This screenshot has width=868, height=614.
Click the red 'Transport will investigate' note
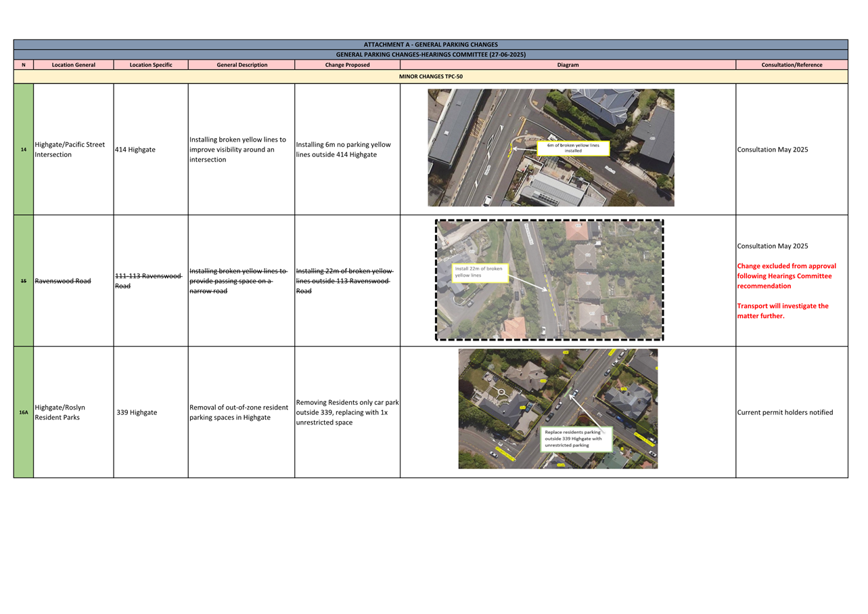(x=783, y=311)
